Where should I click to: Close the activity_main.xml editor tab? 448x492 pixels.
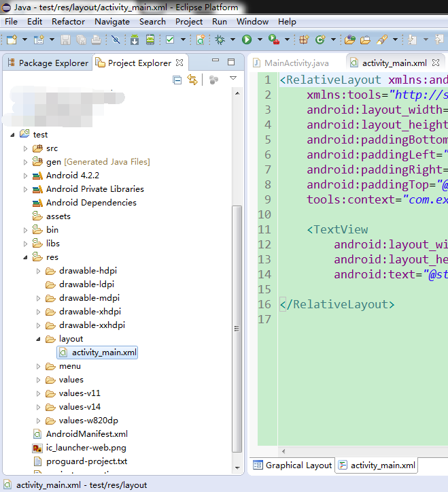click(x=436, y=63)
